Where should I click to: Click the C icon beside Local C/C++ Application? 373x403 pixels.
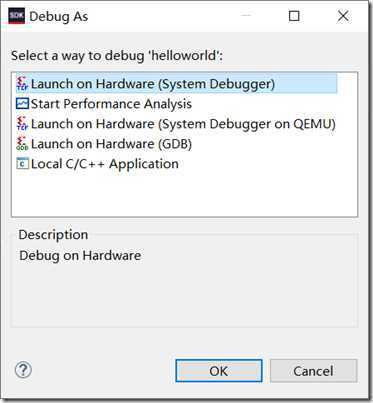point(22,164)
